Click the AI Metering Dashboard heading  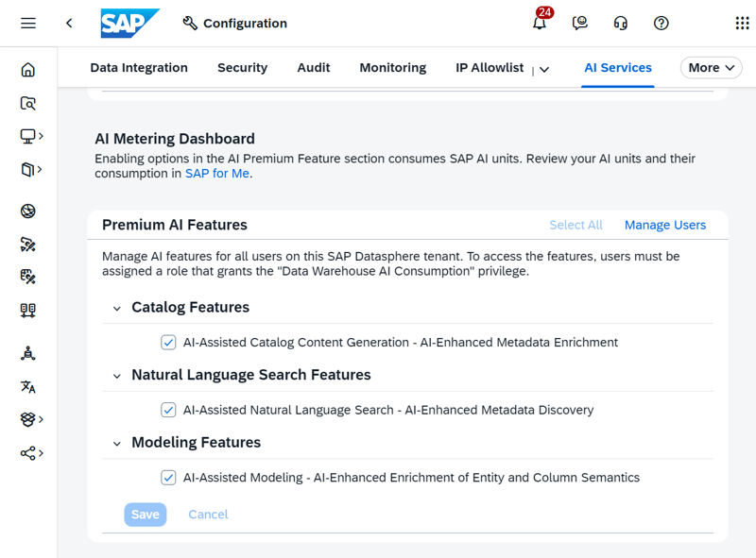click(x=175, y=139)
